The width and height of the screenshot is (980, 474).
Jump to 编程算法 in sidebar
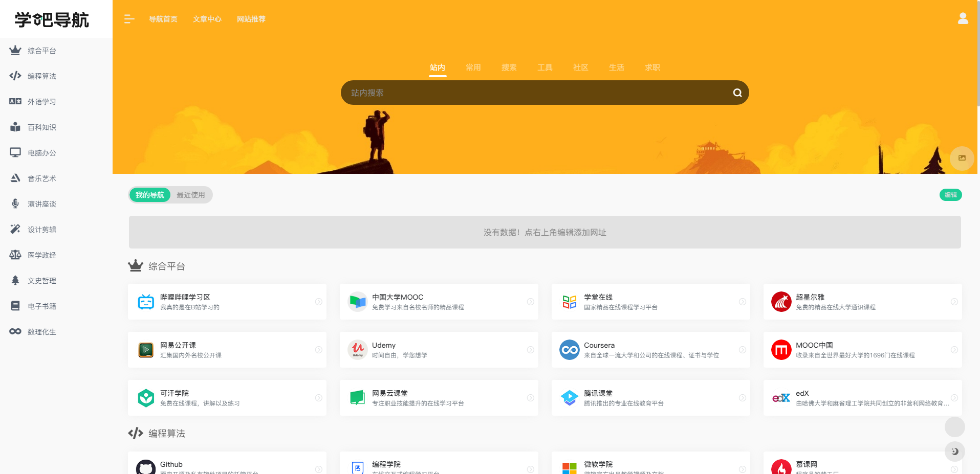[41, 76]
